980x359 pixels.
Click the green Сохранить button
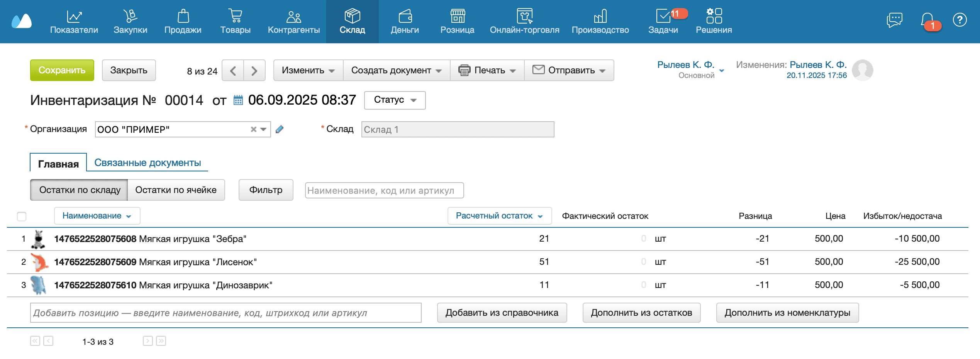point(62,70)
